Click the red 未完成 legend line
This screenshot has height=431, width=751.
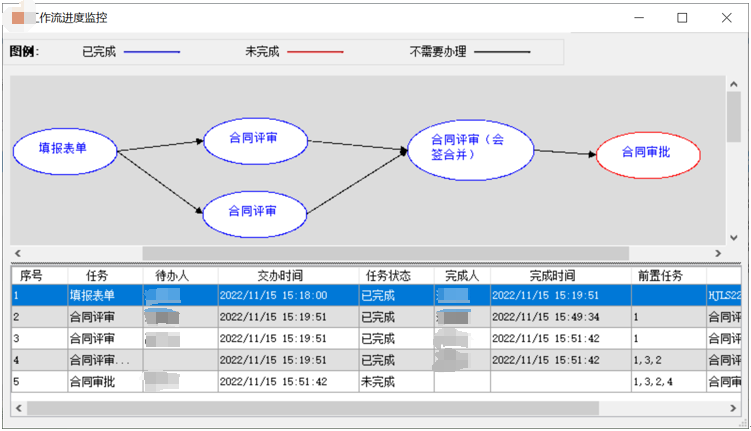315,52
